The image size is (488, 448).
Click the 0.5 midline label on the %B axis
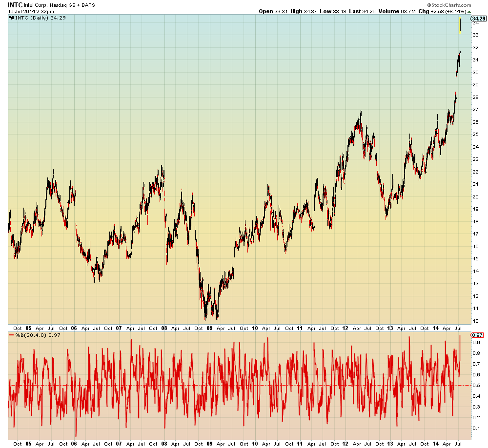click(476, 385)
